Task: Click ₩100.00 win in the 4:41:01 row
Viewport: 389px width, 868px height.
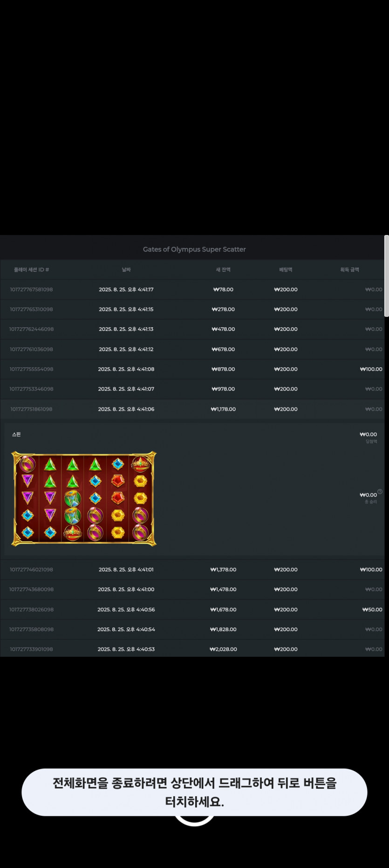Action: click(371, 570)
